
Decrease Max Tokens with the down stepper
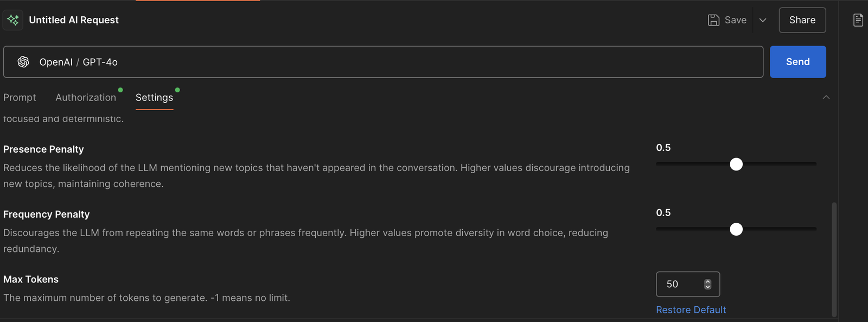[x=707, y=287]
